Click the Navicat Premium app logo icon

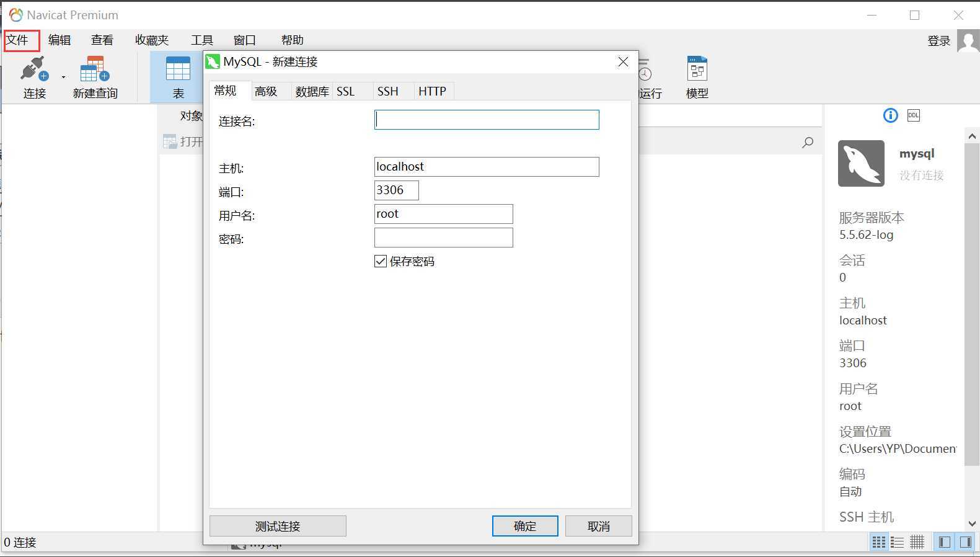pyautogui.click(x=16, y=15)
